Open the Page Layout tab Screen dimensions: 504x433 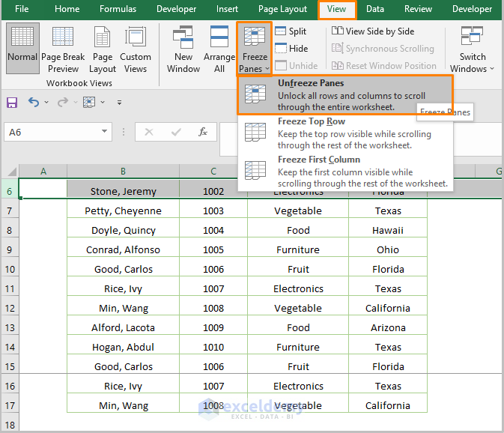(x=282, y=9)
